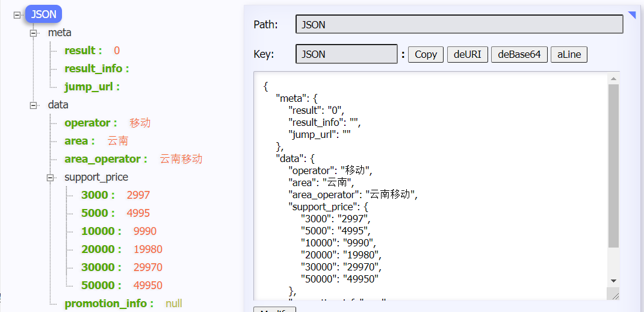
Task: Click the 云南移动 value in tree
Action: [181, 159]
